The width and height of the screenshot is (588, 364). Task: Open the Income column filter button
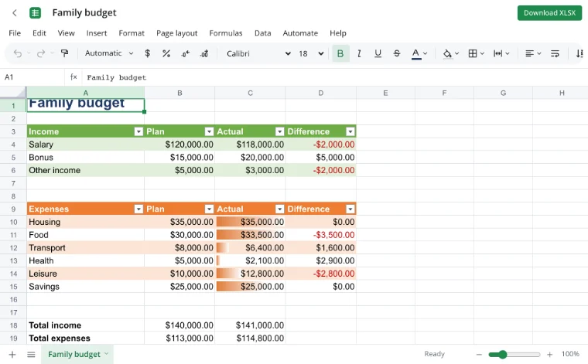coord(138,131)
